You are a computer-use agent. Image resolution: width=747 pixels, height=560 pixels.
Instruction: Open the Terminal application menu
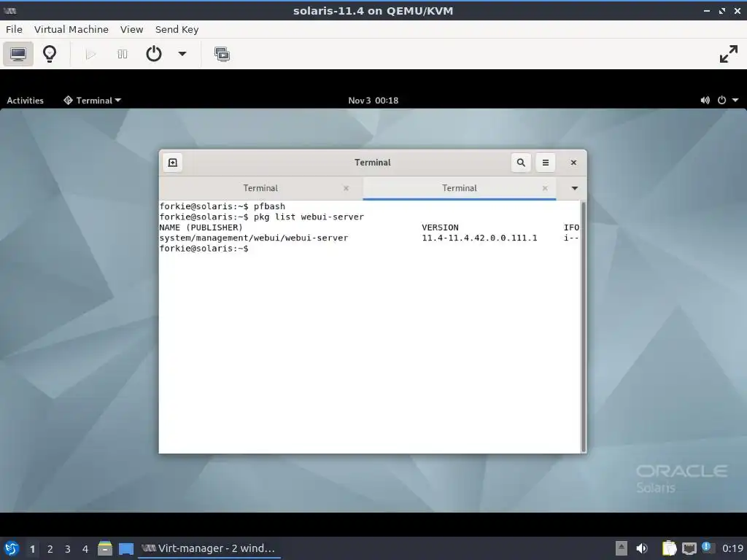93,101
